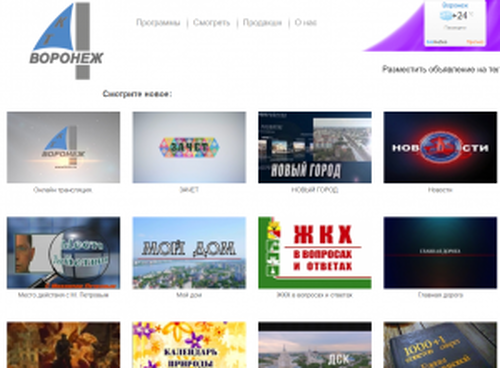
Task: Open the Новости program thumbnail
Action: coord(440,147)
